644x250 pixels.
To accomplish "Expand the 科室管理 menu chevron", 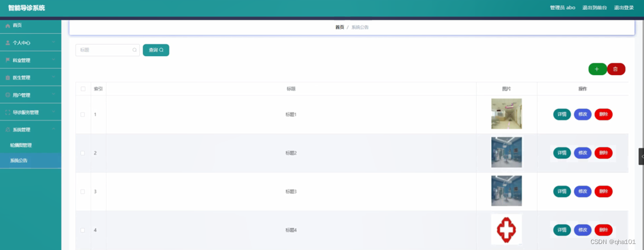I will [54, 60].
